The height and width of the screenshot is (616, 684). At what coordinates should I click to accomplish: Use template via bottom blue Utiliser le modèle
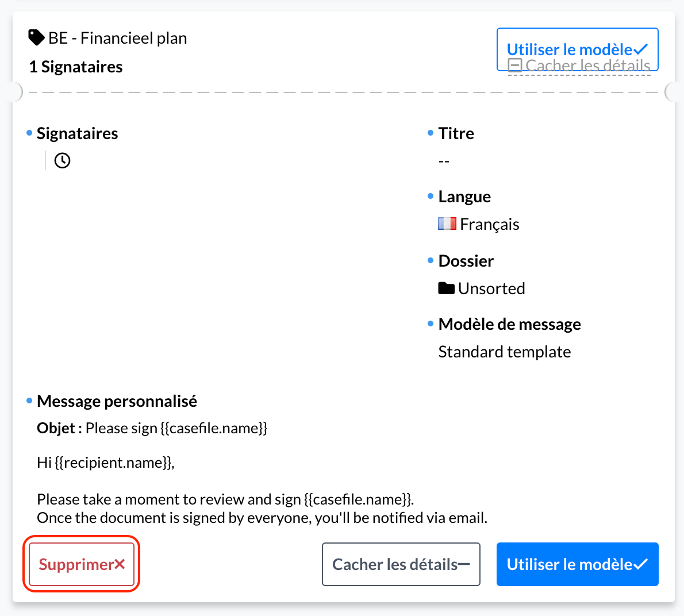tap(577, 564)
